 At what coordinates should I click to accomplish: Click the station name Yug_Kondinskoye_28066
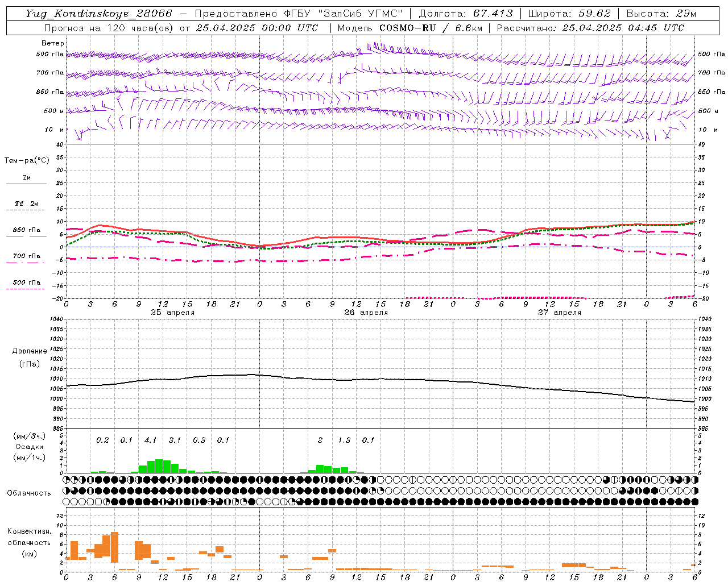click(x=98, y=14)
